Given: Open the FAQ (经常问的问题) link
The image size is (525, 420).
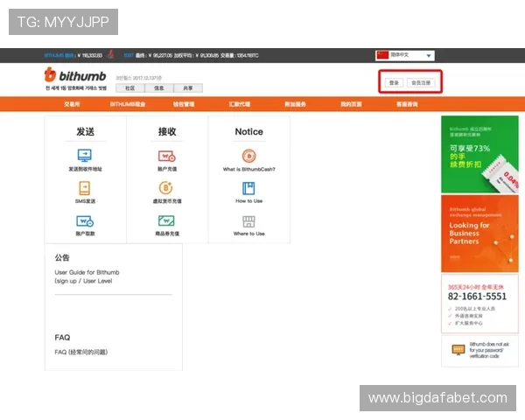Looking at the screenshot, I should (81, 352).
